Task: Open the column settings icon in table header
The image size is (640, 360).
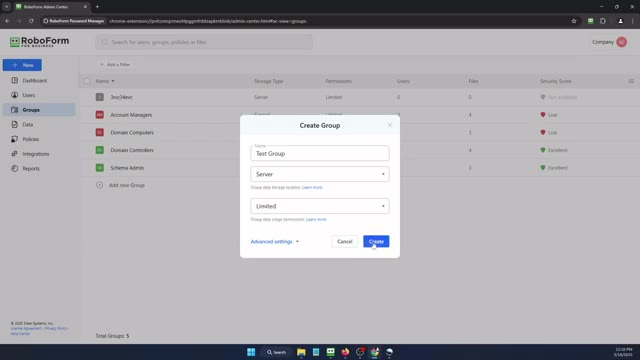Action: [x=631, y=81]
